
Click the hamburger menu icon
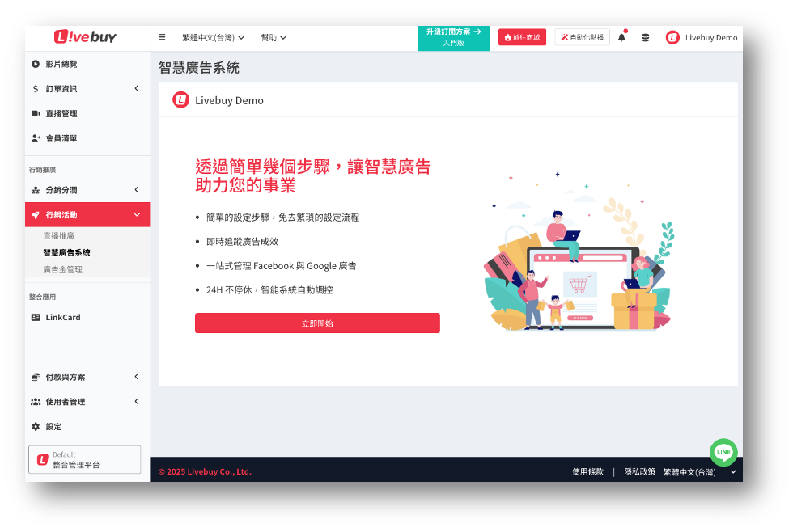pos(162,37)
